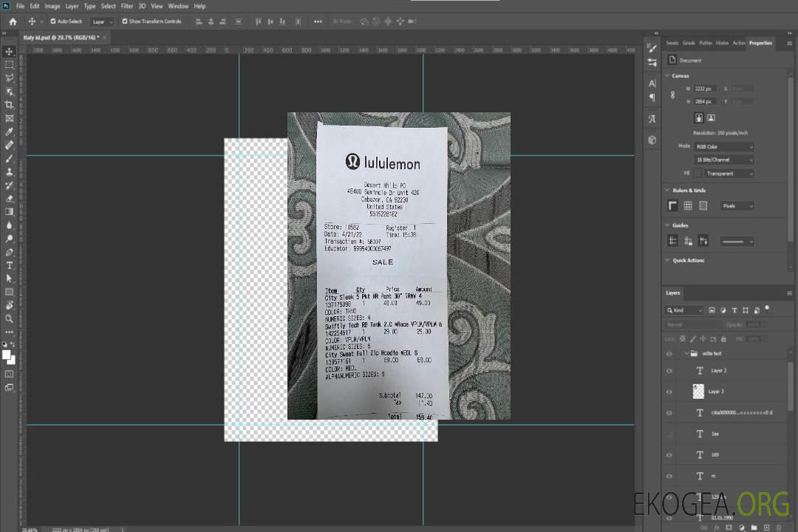Open the Pixels units dropdown
Viewport: 798px width, 532px height.
pos(737,206)
